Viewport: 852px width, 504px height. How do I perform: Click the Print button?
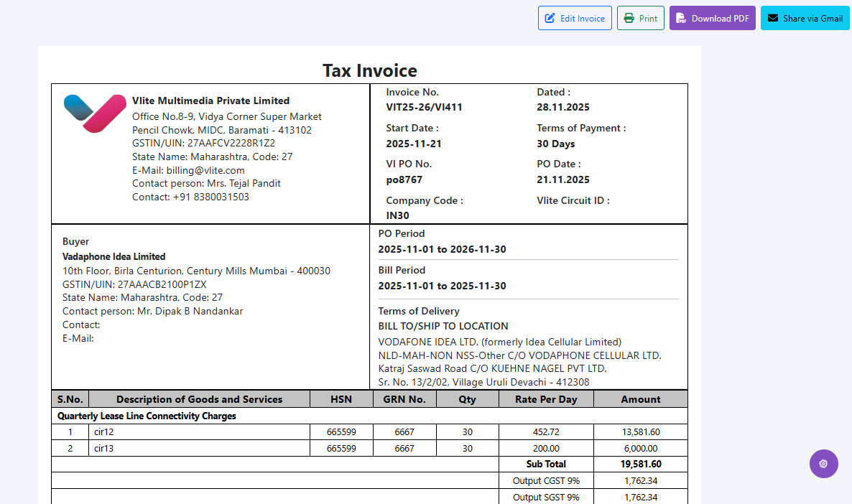(x=641, y=18)
